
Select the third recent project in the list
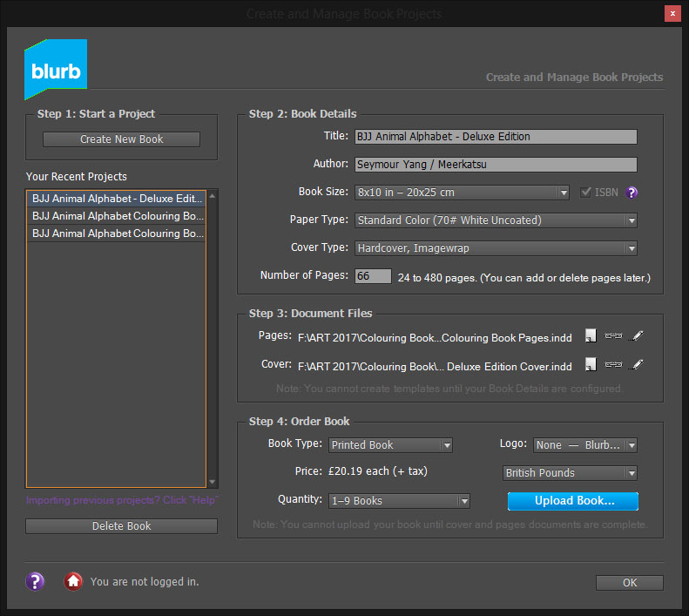(x=117, y=234)
